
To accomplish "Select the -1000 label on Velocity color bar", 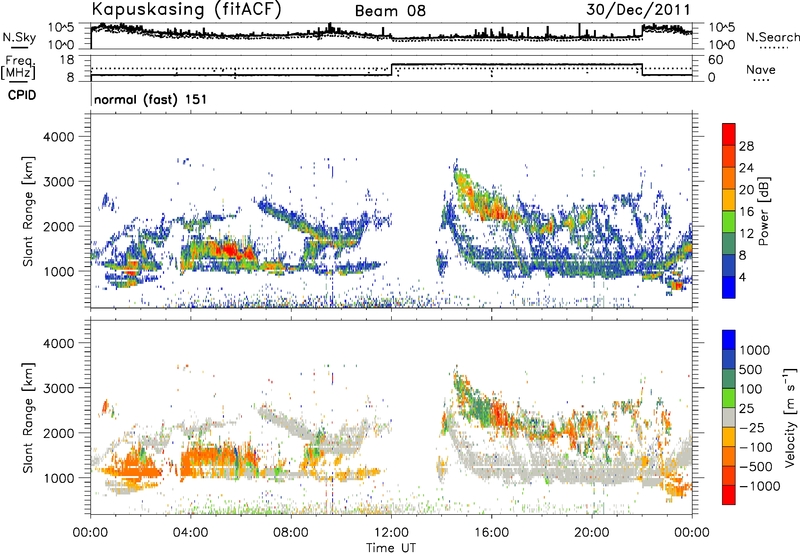I will tap(760, 486).
